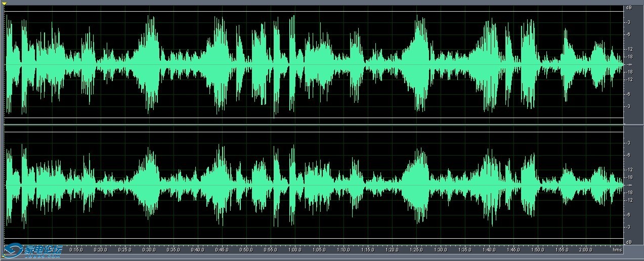Jump to 1:25.0 on the time ruler
Viewport: 644px width, 261px height.
tap(416, 249)
